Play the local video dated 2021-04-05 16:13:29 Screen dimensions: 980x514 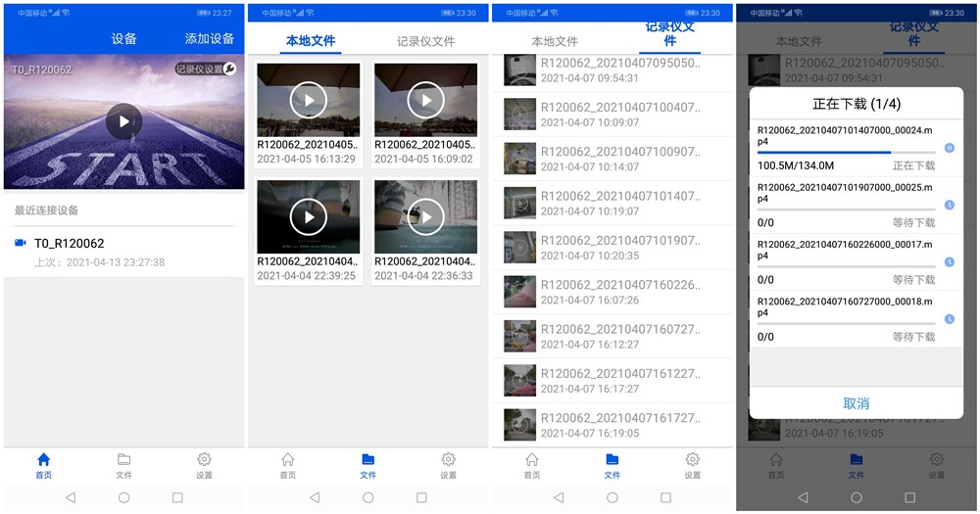click(309, 100)
